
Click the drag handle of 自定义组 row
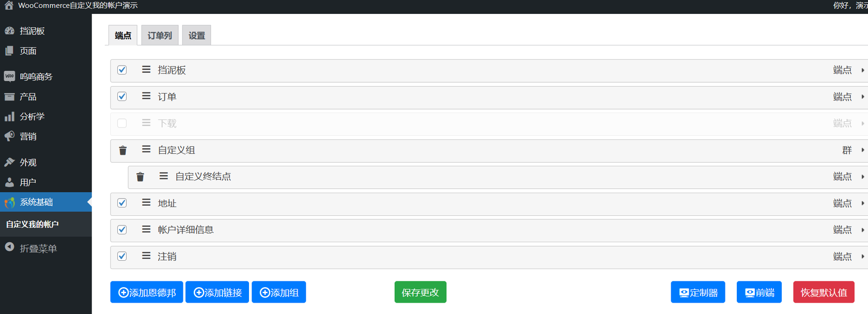pos(146,149)
